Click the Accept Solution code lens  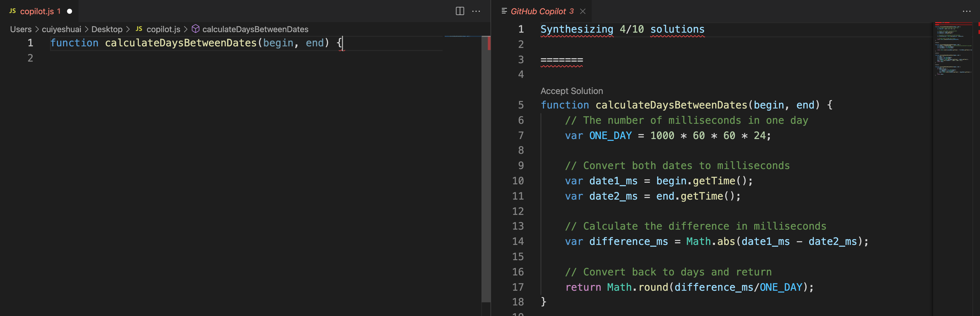tap(571, 91)
